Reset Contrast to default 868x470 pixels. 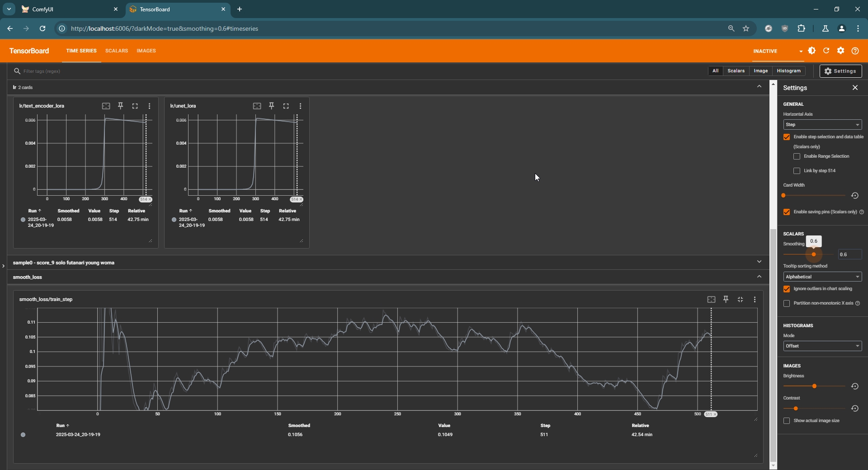(854, 409)
